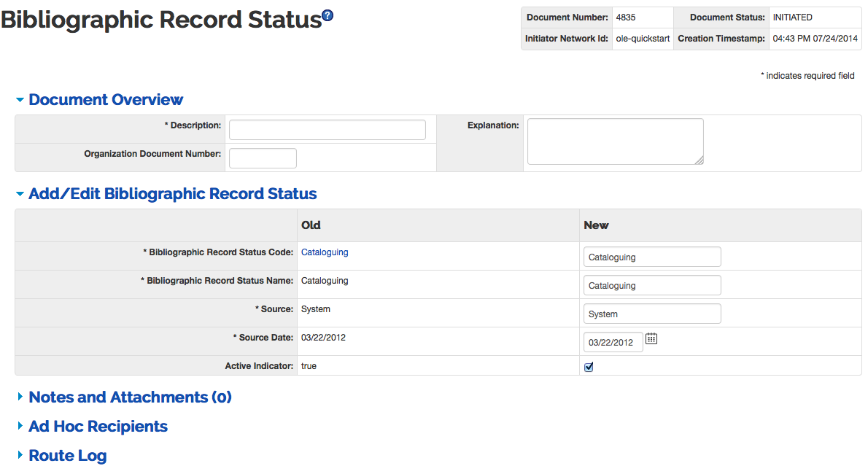The width and height of the screenshot is (868, 466).
Task: Grab the Explanation textarea resize handle
Action: [700, 160]
